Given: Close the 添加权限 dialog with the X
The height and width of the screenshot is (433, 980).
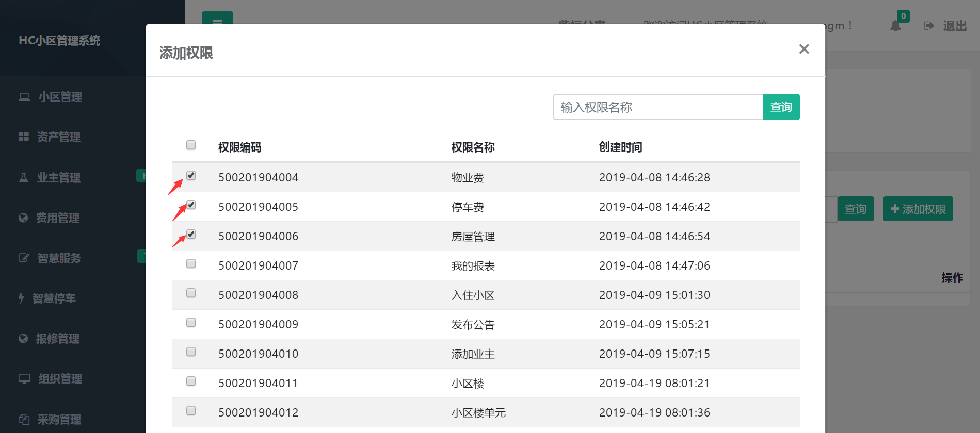Looking at the screenshot, I should 804,49.
